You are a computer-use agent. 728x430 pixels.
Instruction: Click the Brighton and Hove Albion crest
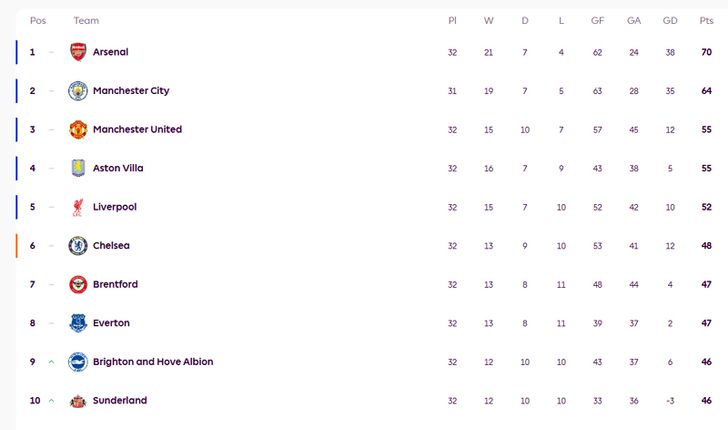[78, 362]
